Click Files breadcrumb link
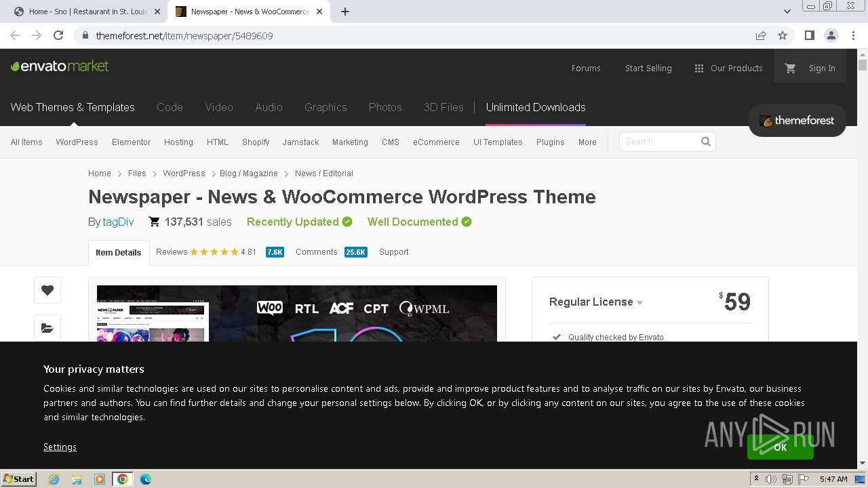 [x=137, y=174]
